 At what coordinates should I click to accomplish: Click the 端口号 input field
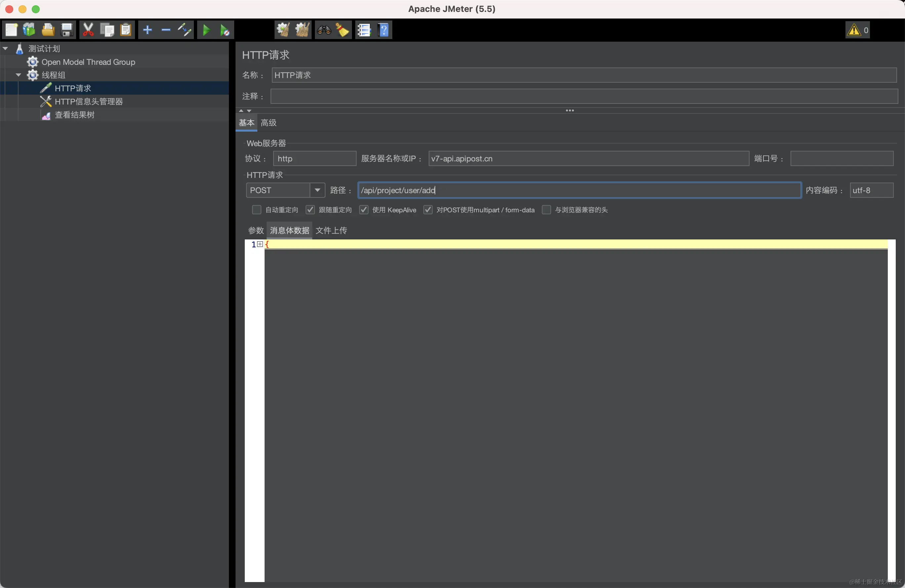click(842, 158)
